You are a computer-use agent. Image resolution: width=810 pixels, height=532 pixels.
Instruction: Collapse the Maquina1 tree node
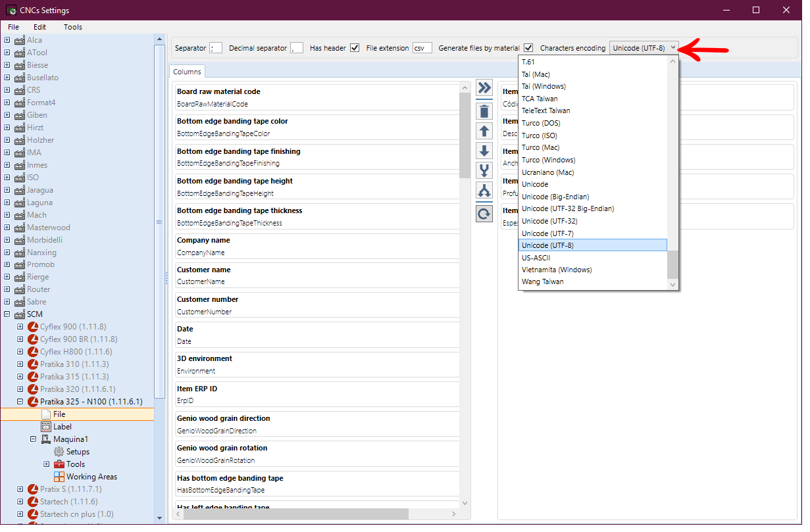coord(34,439)
